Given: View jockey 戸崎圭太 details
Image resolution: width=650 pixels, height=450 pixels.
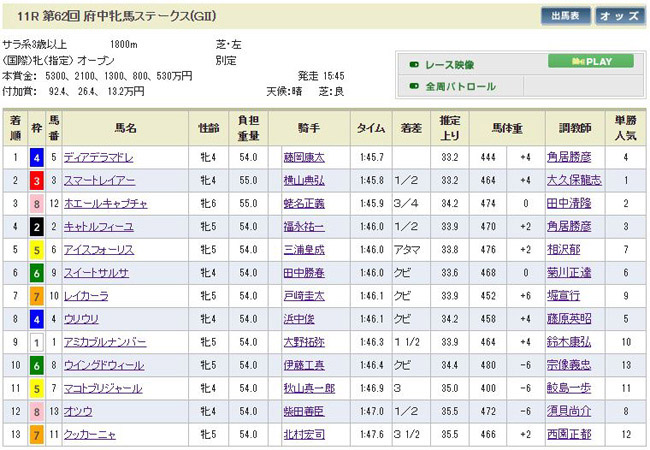Looking at the screenshot, I should (x=306, y=296).
